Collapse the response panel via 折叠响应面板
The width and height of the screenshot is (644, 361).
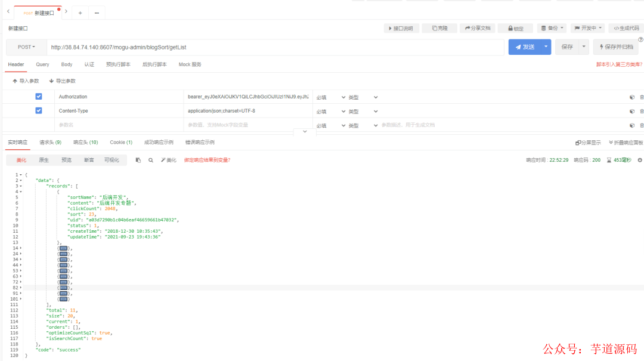pyautogui.click(x=626, y=143)
